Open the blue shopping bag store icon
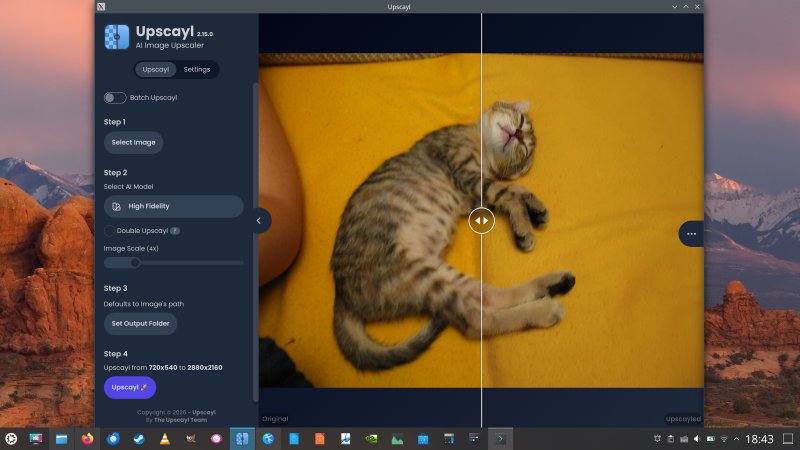Image resolution: width=800 pixels, height=450 pixels. 423,439
